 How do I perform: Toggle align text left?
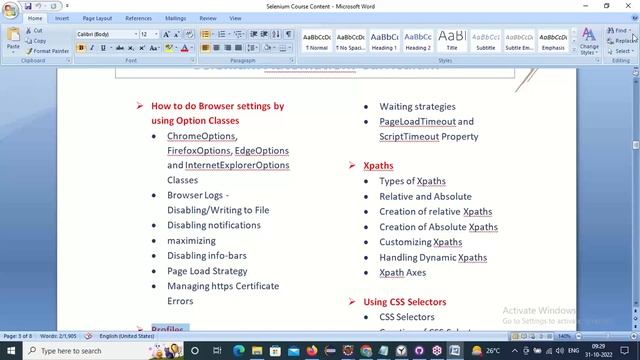coord(206,48)
